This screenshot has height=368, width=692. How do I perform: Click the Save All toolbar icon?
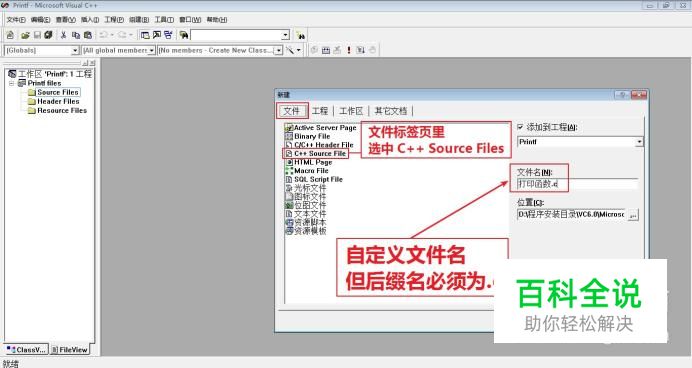click(48, 35)
